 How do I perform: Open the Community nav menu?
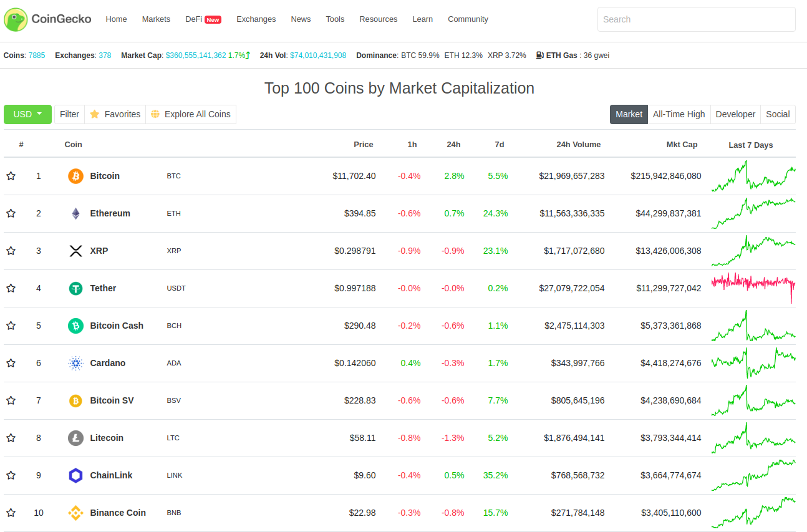pos(468,19)
